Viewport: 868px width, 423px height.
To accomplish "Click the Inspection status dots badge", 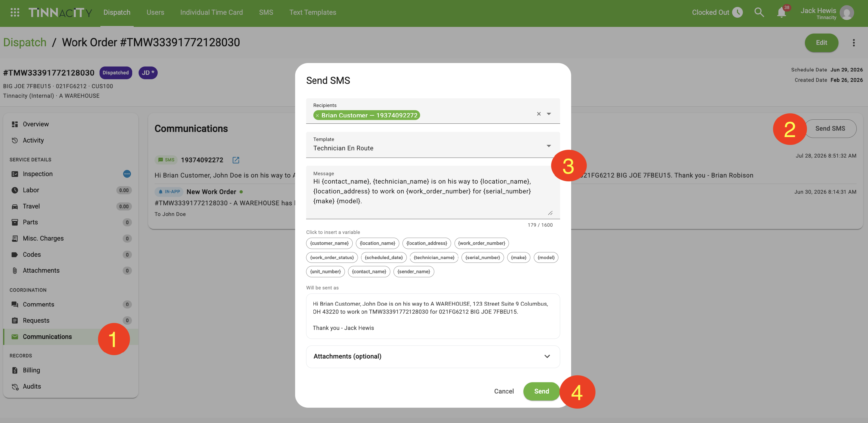I will tap(127, 174).
